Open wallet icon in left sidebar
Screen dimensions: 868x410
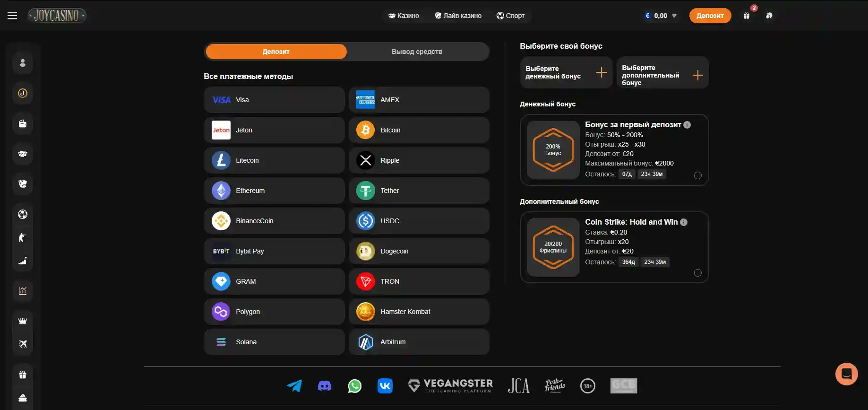point(23,123)
